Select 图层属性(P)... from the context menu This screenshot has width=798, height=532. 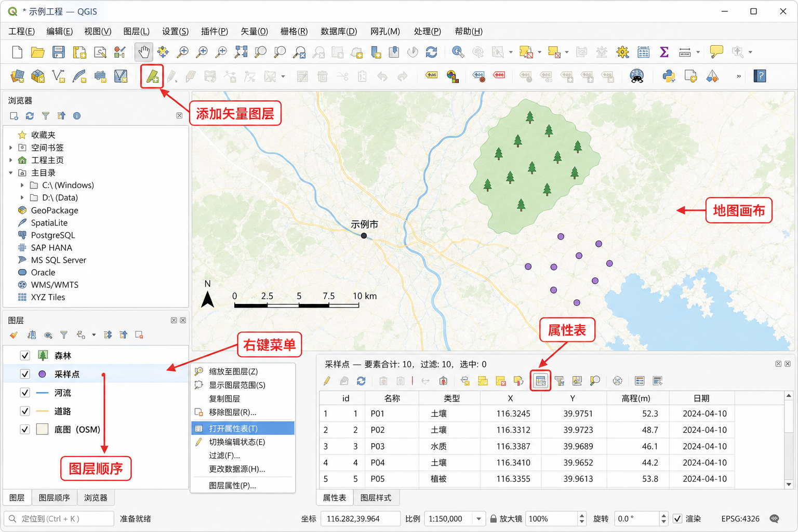pos(243,485)
